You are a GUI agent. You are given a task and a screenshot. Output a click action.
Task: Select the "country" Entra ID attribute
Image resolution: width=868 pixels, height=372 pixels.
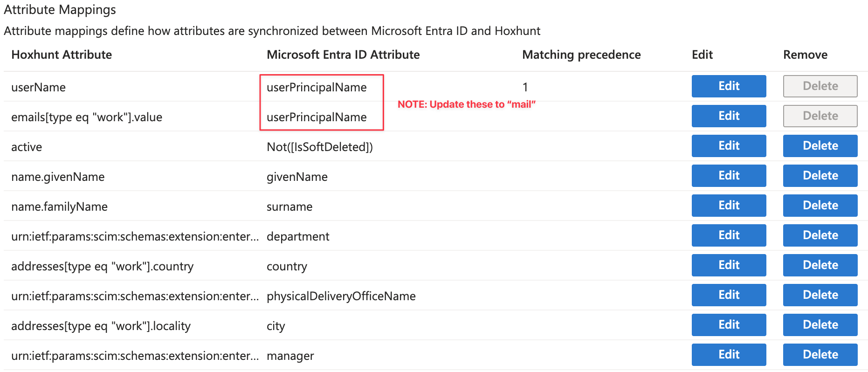(287, 266)
